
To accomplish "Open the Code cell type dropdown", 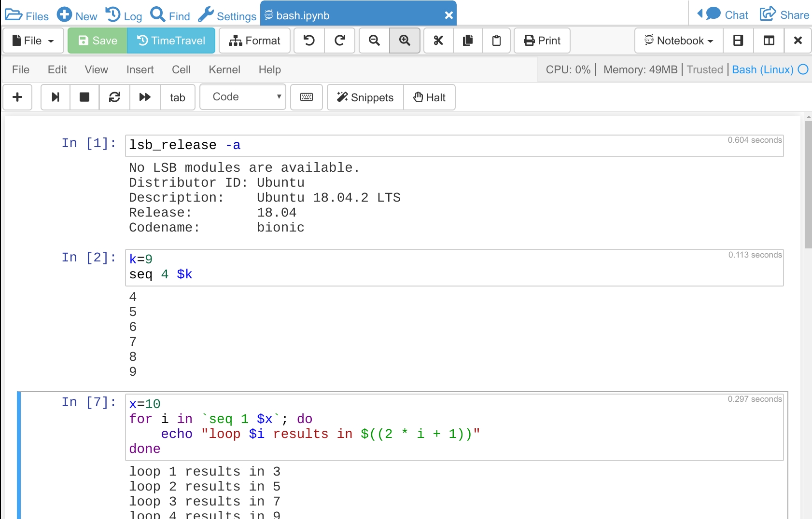I will pos(243,97).
